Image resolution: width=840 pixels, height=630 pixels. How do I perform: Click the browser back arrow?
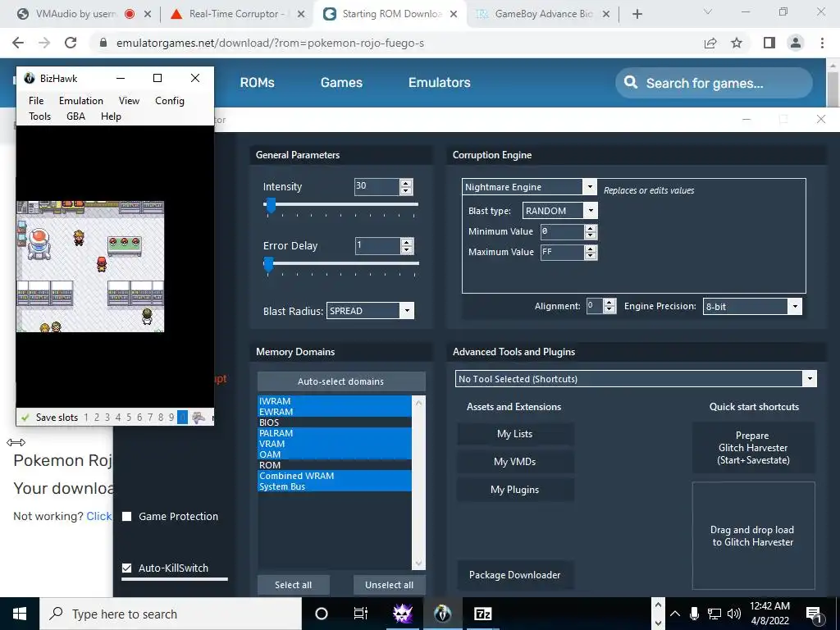18,43
